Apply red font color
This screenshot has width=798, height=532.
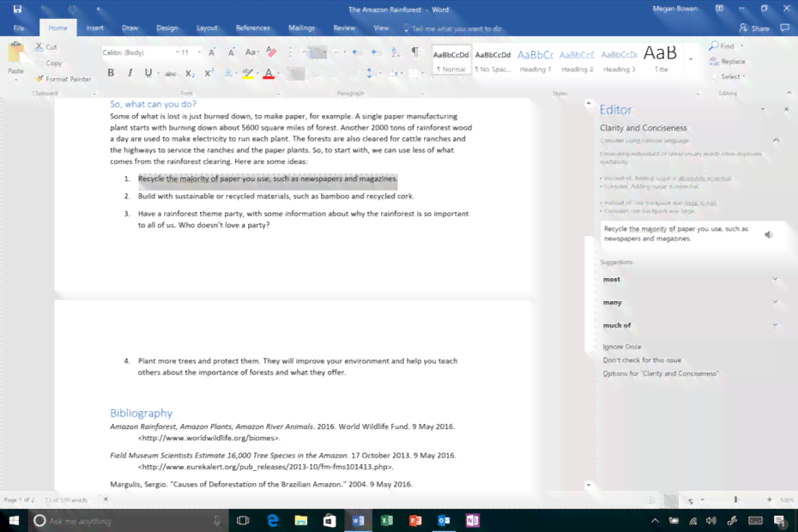(x=269, y=74)
